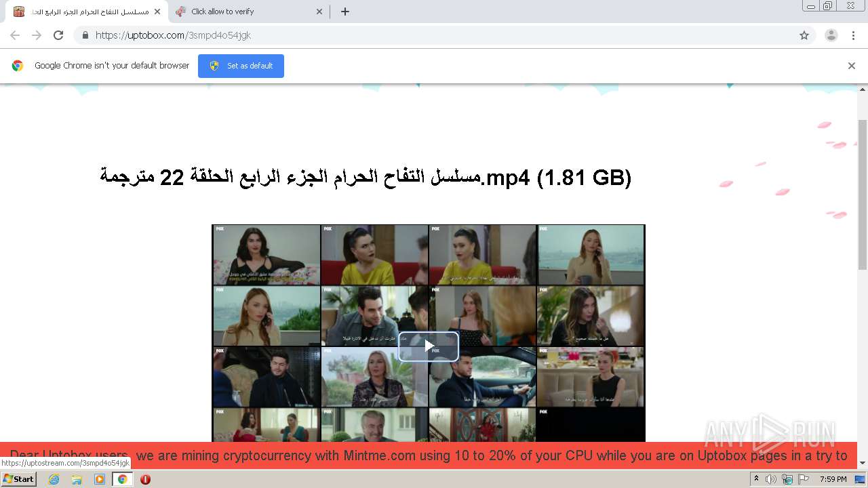Image resolution: width=868 pixels, height=488 pixels.
Task: Show hidden system tray icons
Action: pyautogui.click(x=756, y=479)
